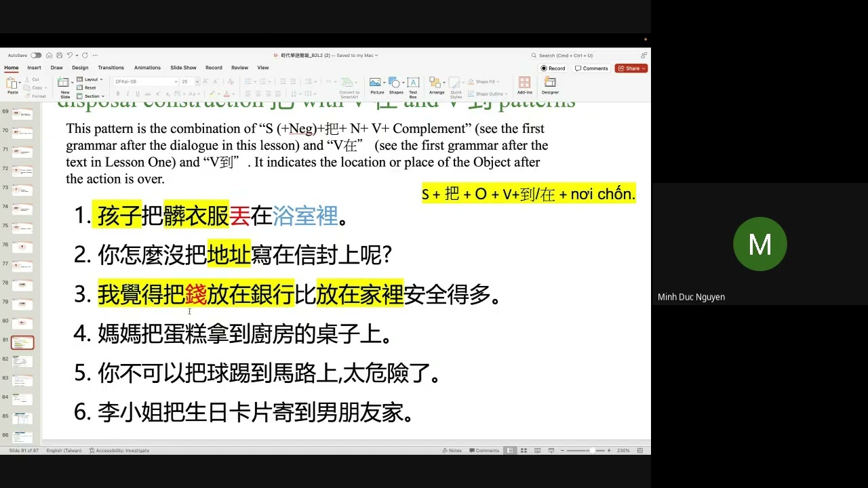This screenshot has width=868, height=488.
Task: Click the Arrange icon
Action: 435,82
